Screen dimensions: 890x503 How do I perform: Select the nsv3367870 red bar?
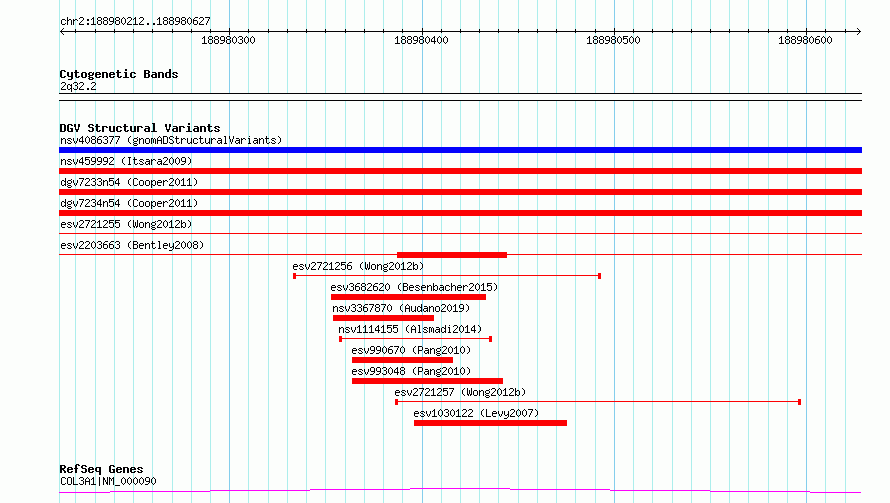(x=383, y=318)
